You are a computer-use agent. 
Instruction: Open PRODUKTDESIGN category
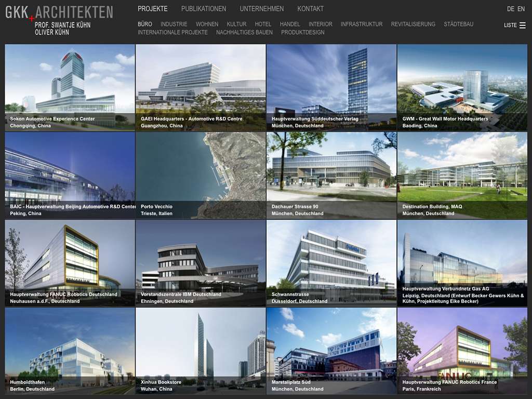[x=303, y=32]
